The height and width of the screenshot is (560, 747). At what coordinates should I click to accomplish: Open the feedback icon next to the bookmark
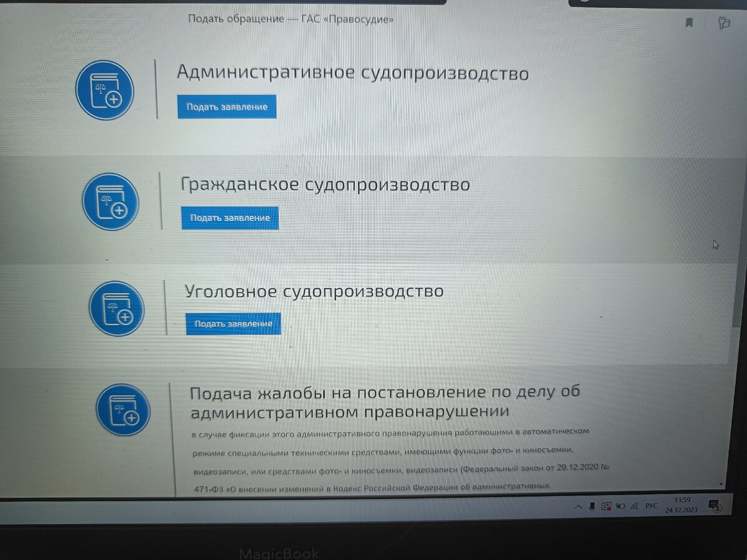723,23
